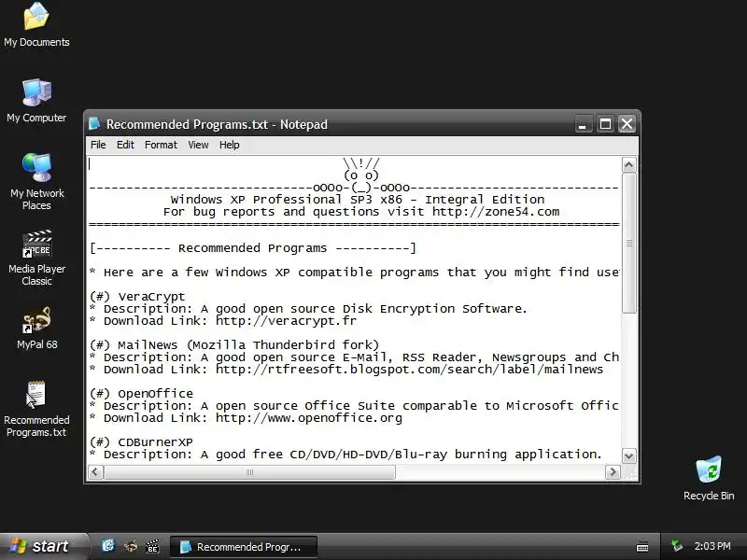Maximize the Notepad window
747x560 pixels.
tap(605, 124)
